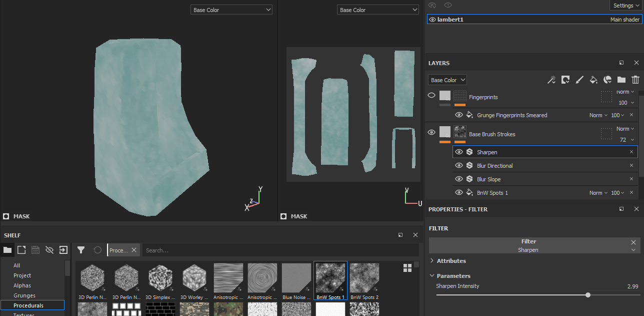Viewport: 644px width, 316px height.
Task: Click the add smart material icon
Action: (x=607, y=80)
